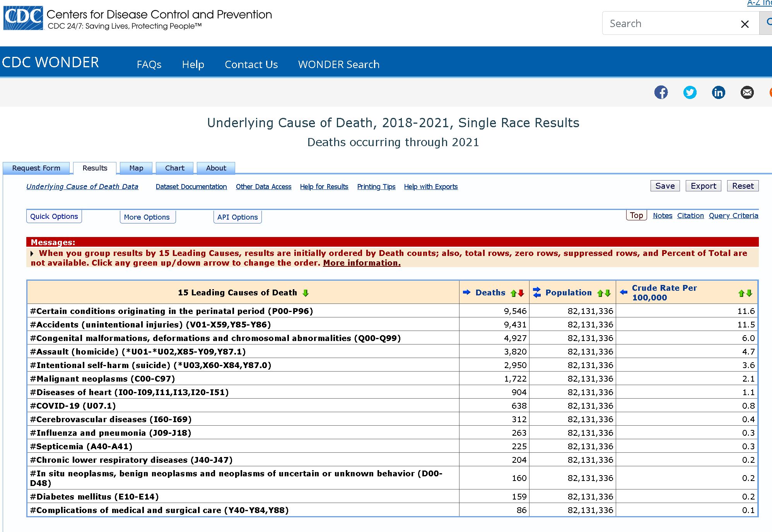
Task: Select the COVID-19 (U07.1) row label
Action: pyautogui.click(x=73, y=406)
